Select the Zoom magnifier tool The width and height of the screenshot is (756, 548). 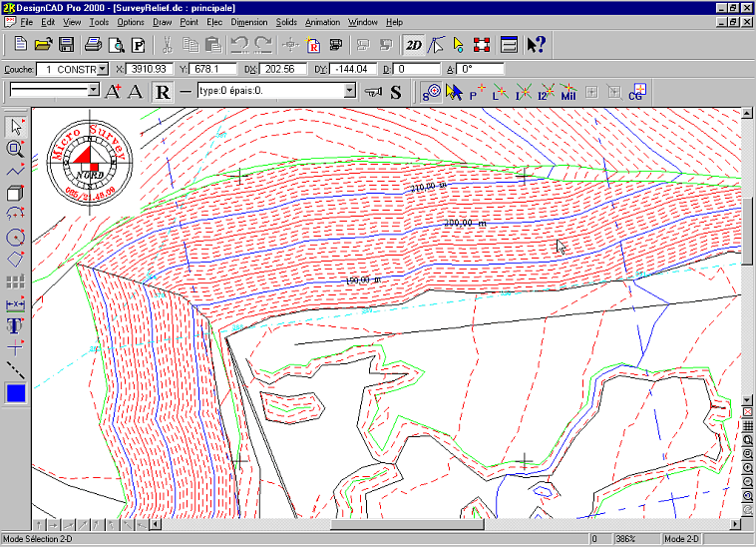point(15,149)
